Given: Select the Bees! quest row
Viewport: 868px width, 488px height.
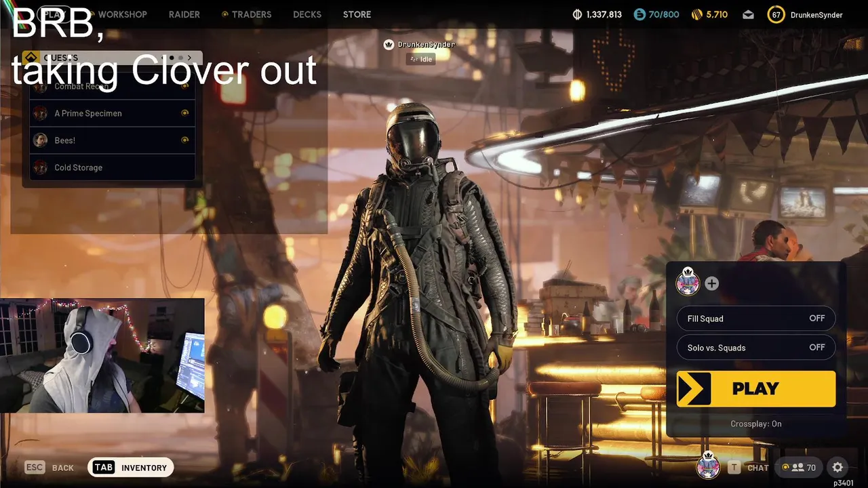Looking at the screenshot, I should coord(113,140).
